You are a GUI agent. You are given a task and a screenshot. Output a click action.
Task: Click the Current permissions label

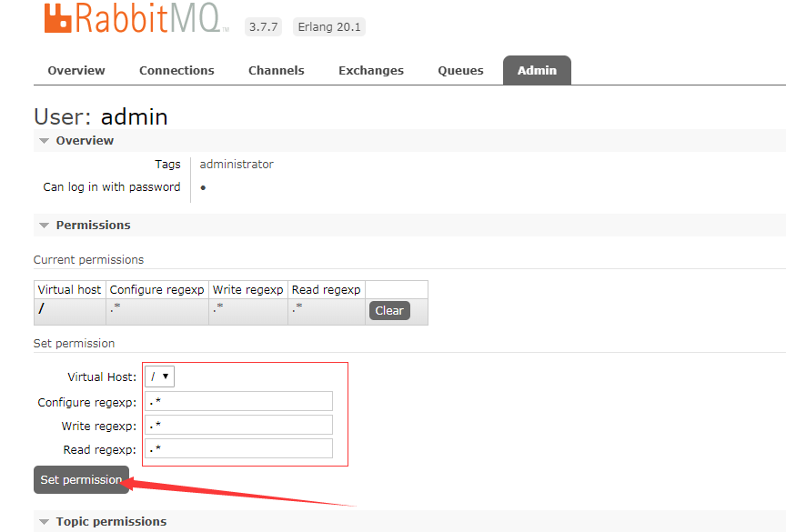[89, 260]
